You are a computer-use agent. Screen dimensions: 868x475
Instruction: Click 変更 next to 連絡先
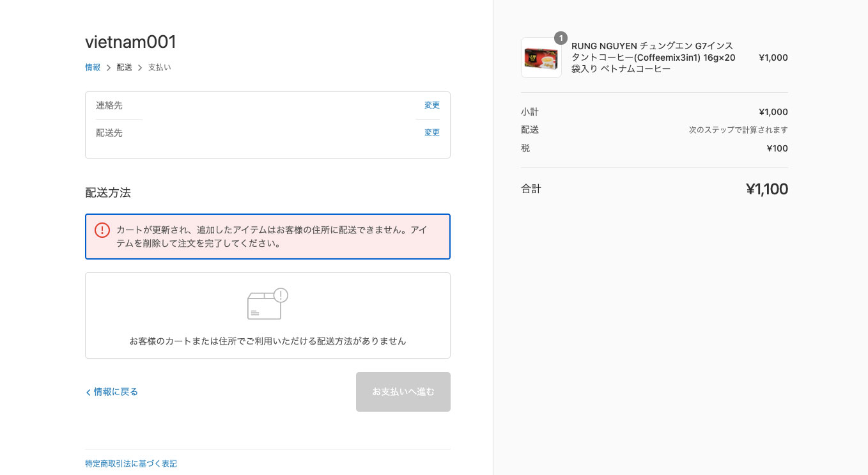tap(432, 105)
